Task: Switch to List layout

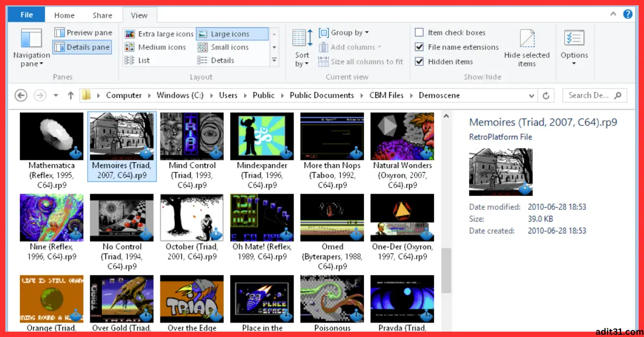Action: [137, 61]
